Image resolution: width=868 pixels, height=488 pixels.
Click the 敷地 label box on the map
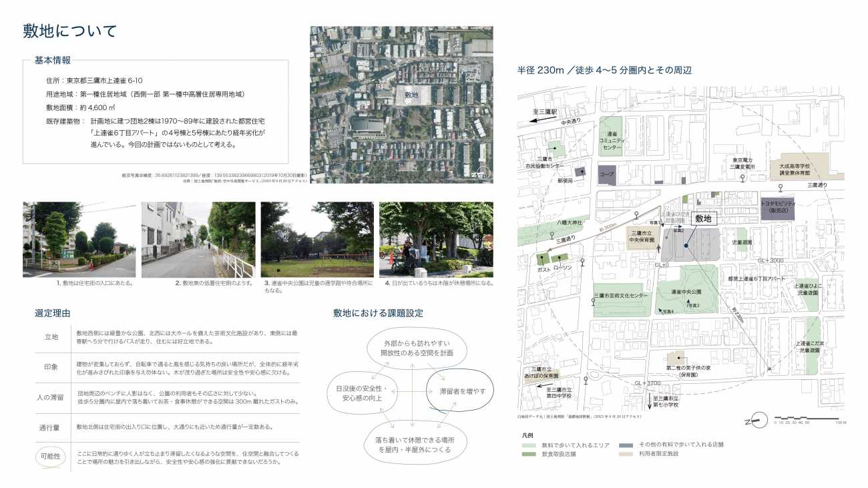pyautogui.click(x=703, y=218)
